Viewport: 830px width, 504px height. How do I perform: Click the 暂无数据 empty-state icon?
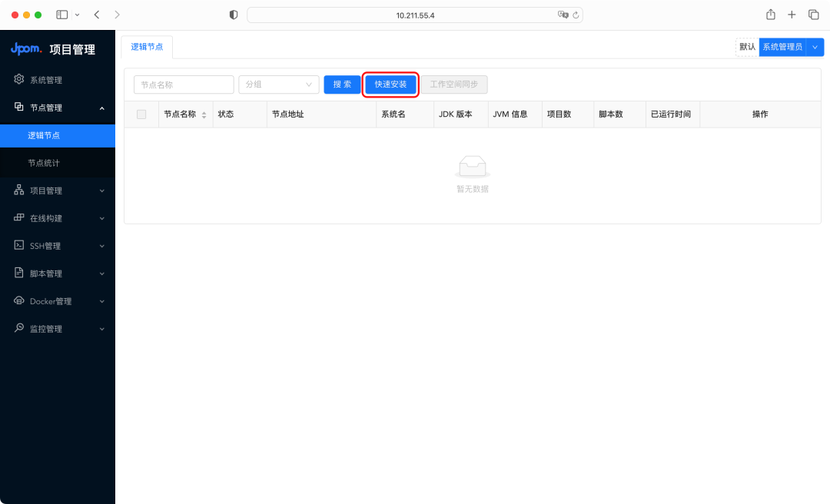pyautogui.click(x=473, y=166)
